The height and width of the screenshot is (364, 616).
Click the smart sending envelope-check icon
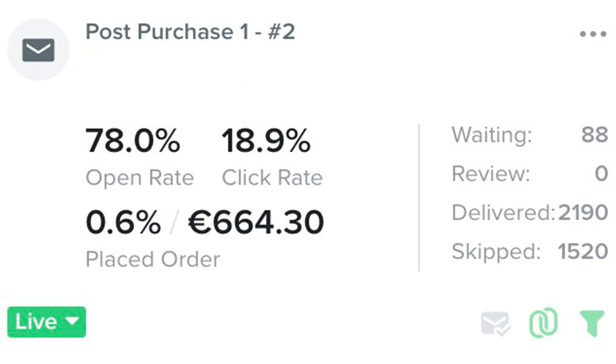496,323
